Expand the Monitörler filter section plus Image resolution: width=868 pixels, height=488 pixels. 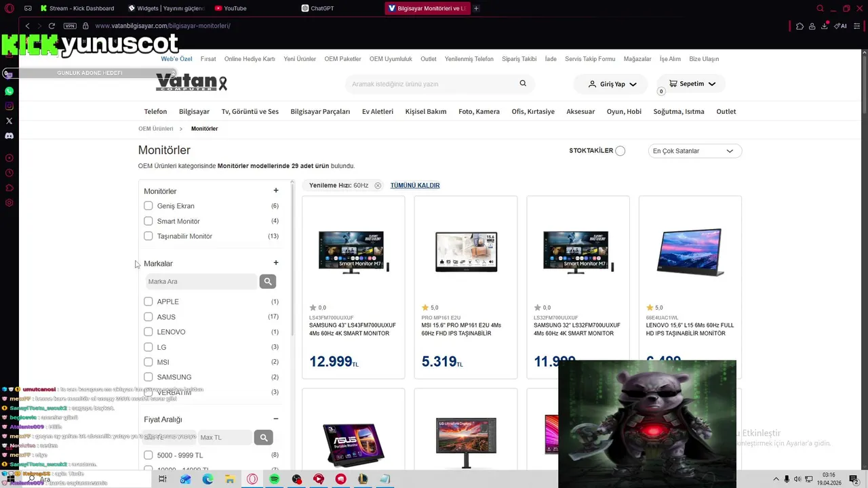tap(275, 190)
